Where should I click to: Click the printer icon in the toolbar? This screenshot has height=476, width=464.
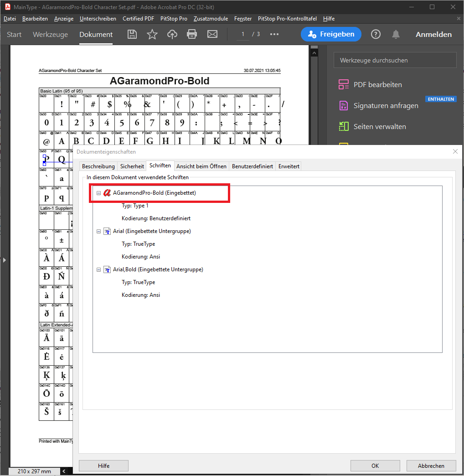pos(192,34)
